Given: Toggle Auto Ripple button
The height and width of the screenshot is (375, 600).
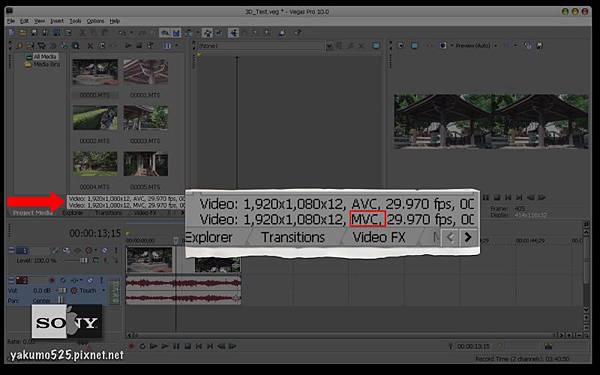Looking at the screenshot, I should (188, 33).
